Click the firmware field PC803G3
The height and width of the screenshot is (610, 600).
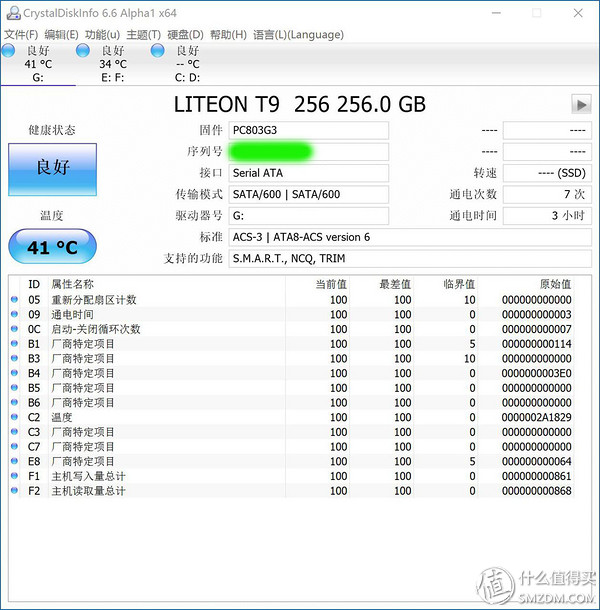309,130
